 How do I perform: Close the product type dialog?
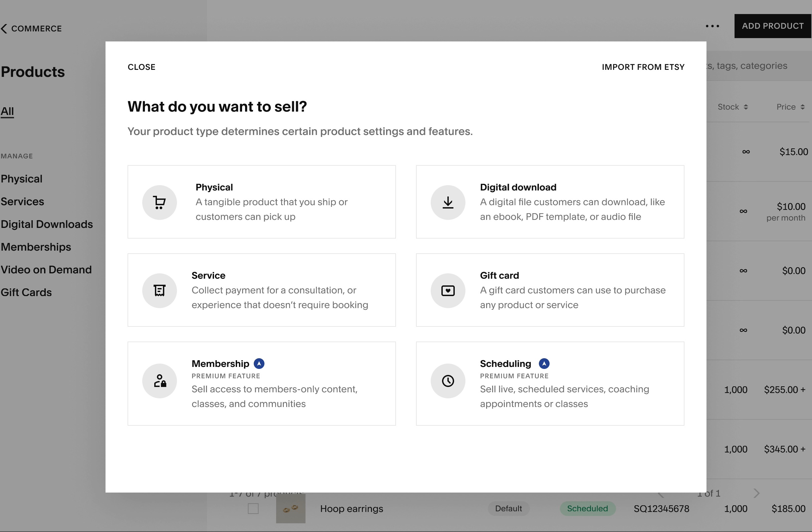141,67
